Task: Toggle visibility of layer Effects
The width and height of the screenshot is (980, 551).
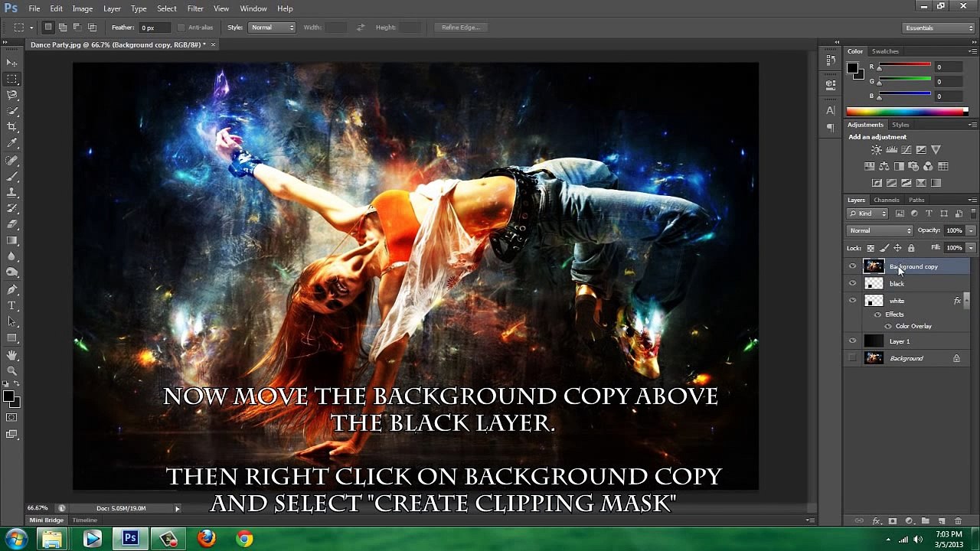Action: pyautogui.click(x=877, y=315)
